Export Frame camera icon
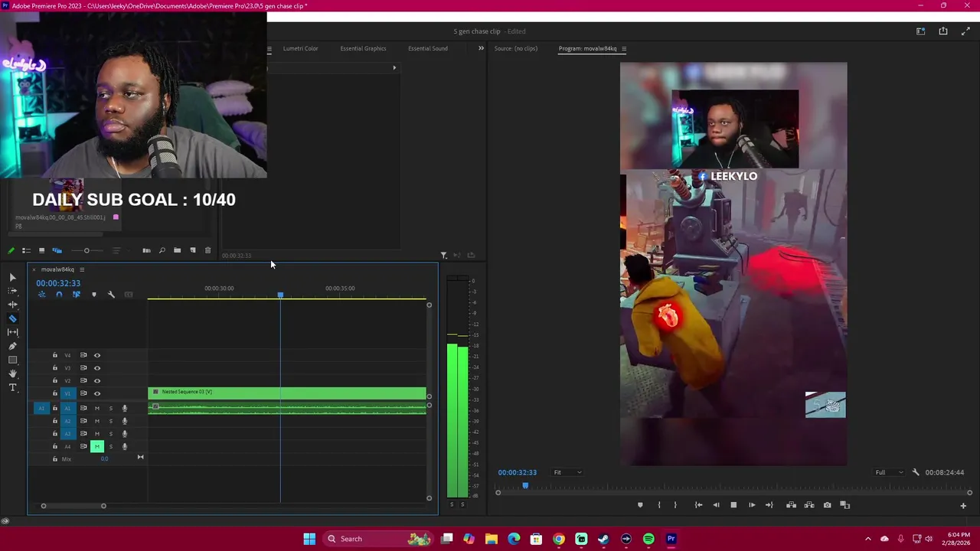Viewport: 980px width, 551px height. 827,505
